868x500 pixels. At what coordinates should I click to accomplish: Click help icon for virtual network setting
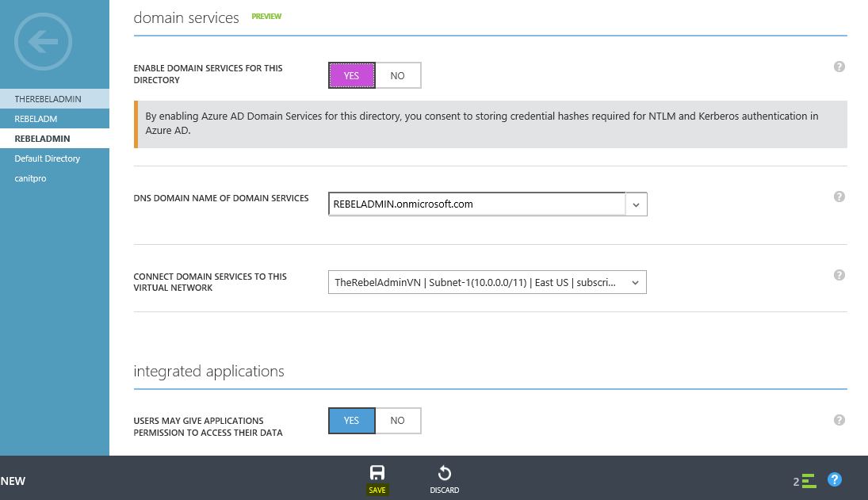coord(839,275)
